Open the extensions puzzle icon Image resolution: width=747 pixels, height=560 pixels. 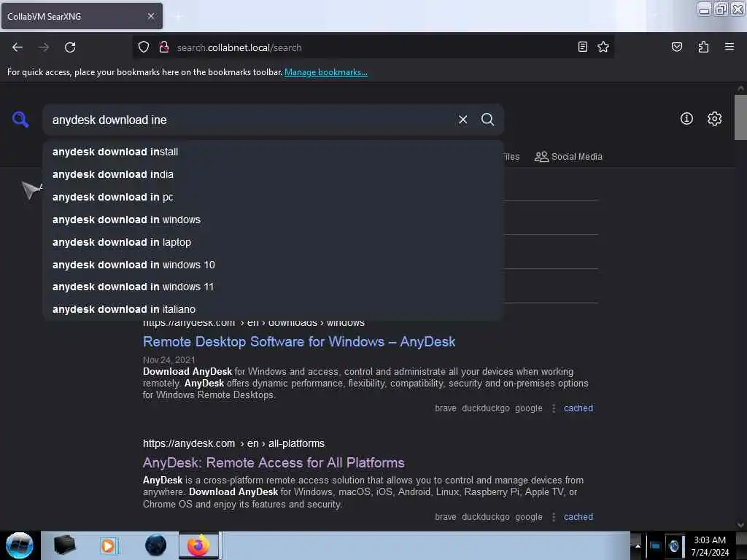click(x=703, y=47)
